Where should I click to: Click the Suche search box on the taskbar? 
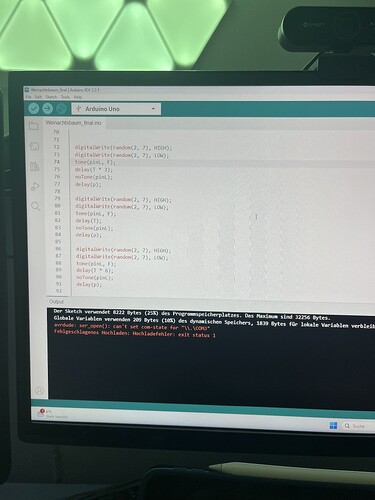click(358, 426)
